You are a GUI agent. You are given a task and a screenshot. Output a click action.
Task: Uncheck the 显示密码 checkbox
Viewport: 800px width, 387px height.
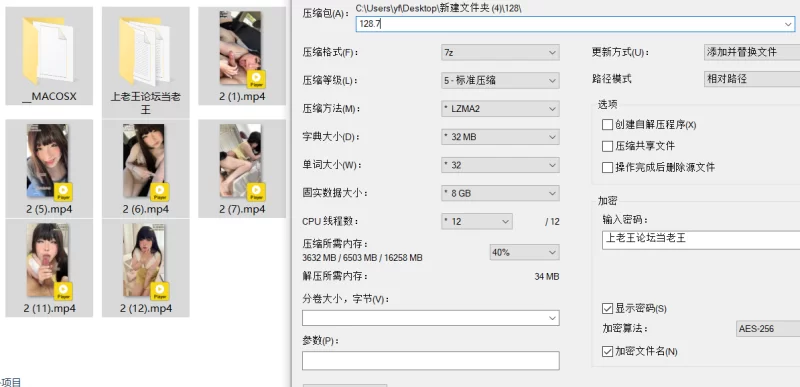click(607, 308)
